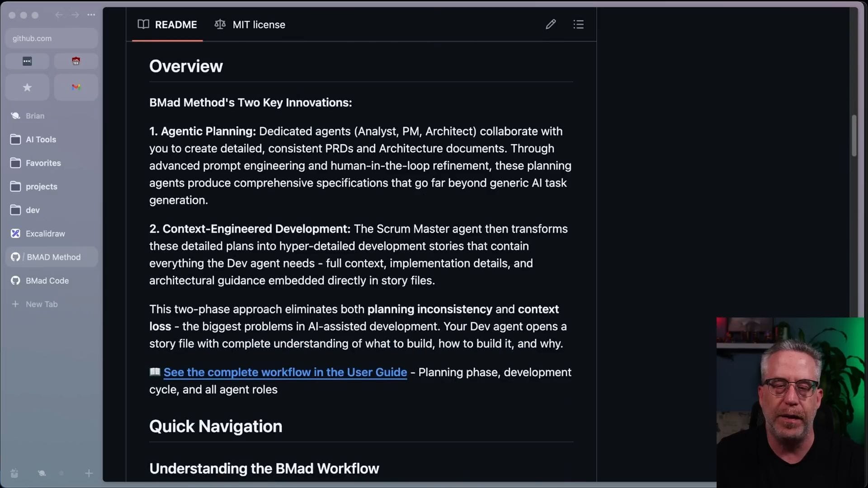
Task: Go back with the left arrow
Action: coord(59,15)
